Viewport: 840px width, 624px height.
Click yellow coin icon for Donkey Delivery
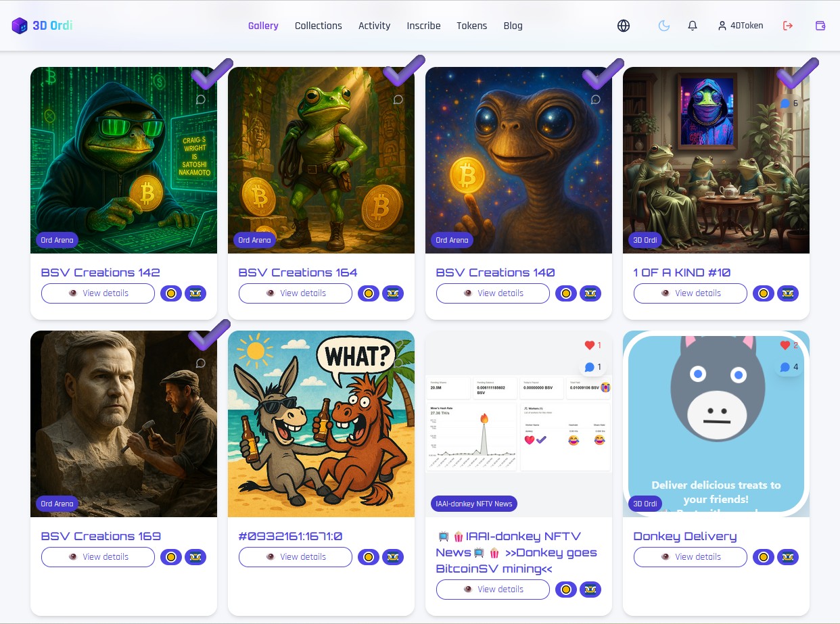(764, 557)
